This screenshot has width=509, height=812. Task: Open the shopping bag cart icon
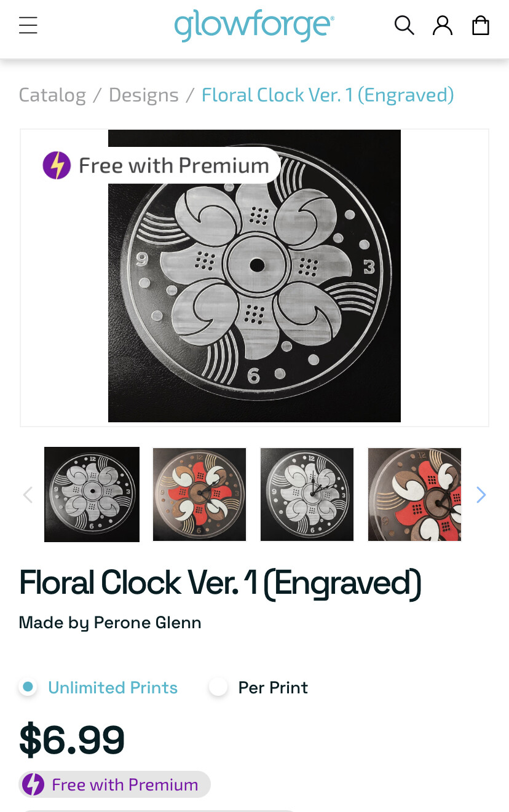(481, 25)
